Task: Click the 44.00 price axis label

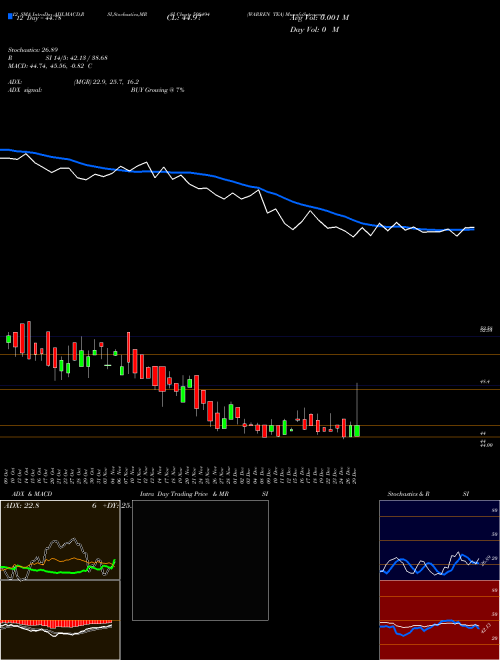Action: (x=487, y=444)
